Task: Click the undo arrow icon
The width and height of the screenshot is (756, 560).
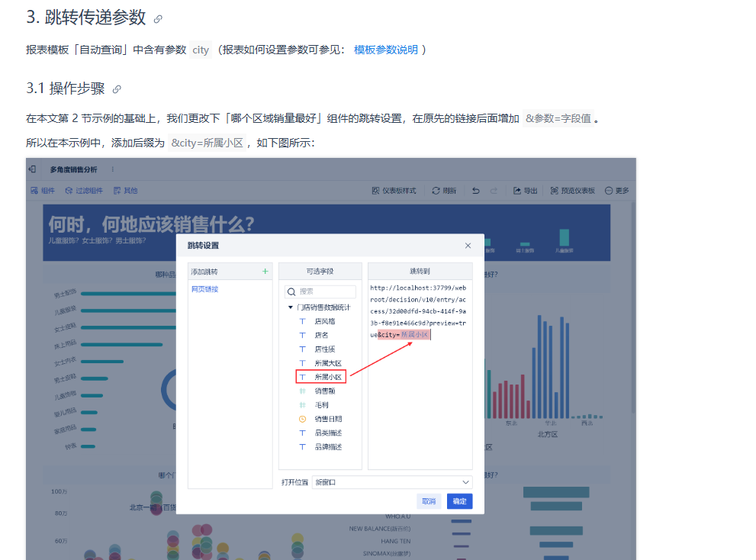Action: (476, 191)
